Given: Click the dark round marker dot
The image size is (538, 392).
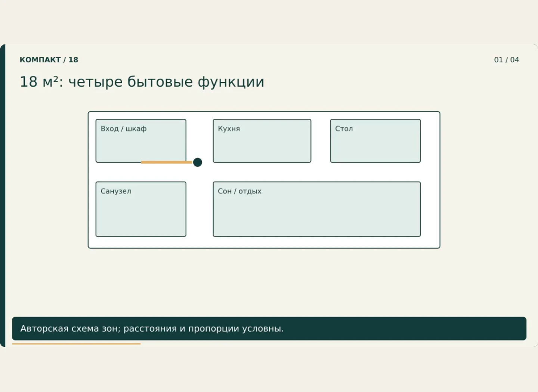Looking at the screenshot, I should 198,162.
